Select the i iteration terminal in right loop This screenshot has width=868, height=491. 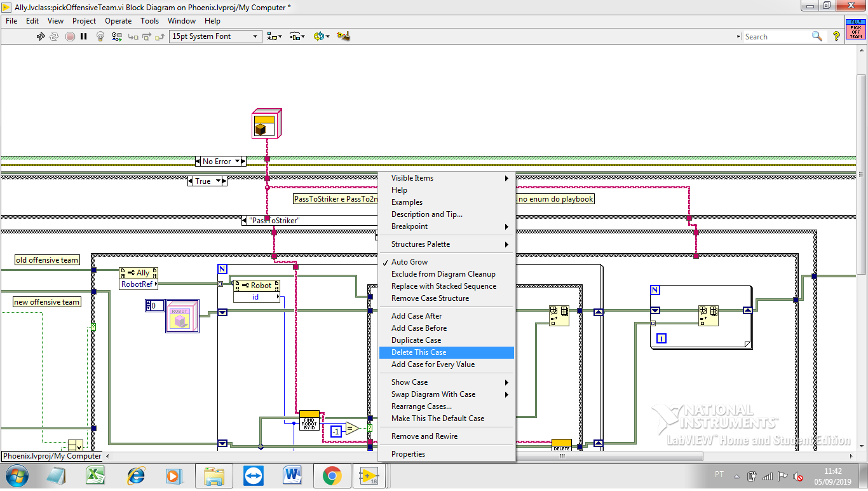(661, 339)
